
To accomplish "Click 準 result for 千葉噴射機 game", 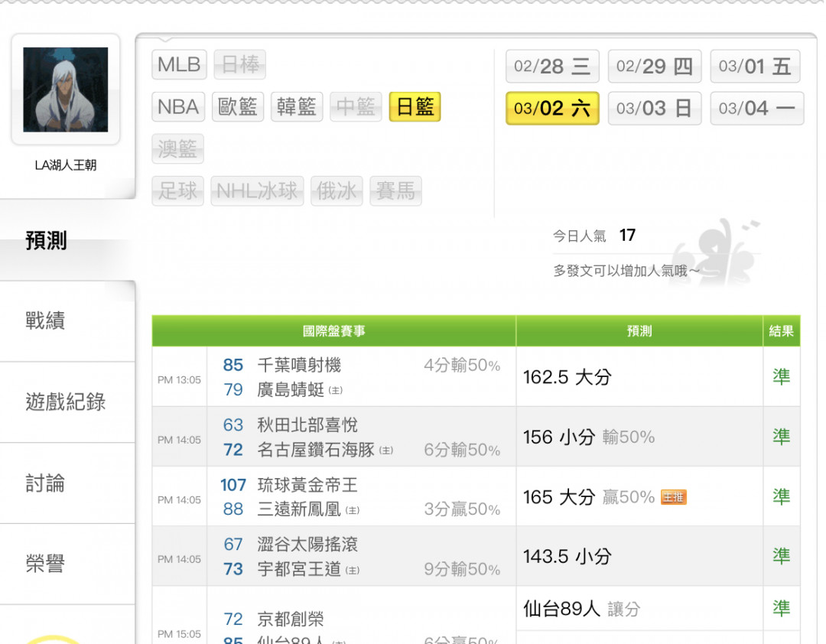I will point(782,377).
